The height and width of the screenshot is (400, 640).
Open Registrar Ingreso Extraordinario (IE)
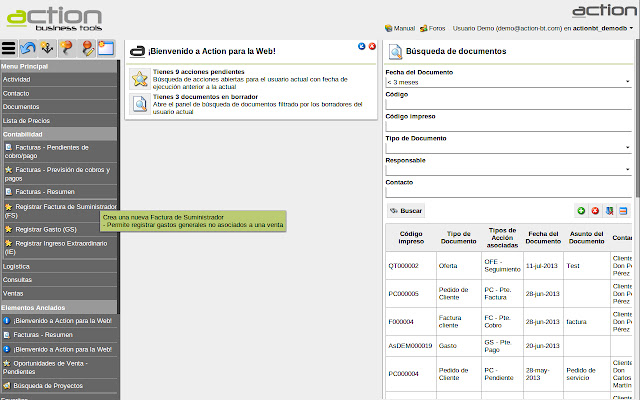(x=60, y=247)
